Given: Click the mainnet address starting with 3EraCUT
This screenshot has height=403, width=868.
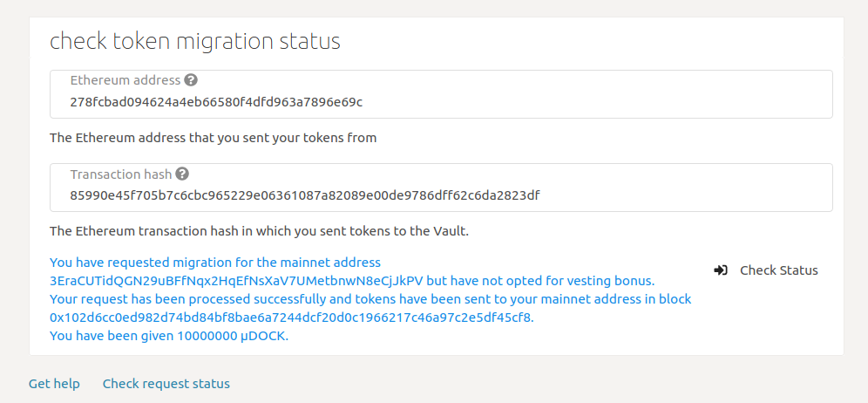Looking at the screenshot, I should 236,281.
